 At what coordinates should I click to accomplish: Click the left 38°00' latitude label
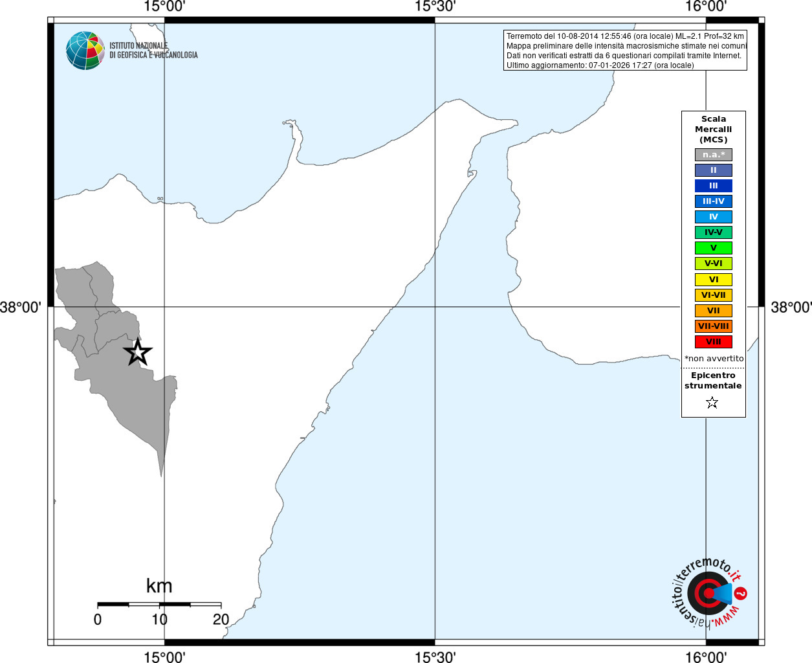(x=20, y=307)
